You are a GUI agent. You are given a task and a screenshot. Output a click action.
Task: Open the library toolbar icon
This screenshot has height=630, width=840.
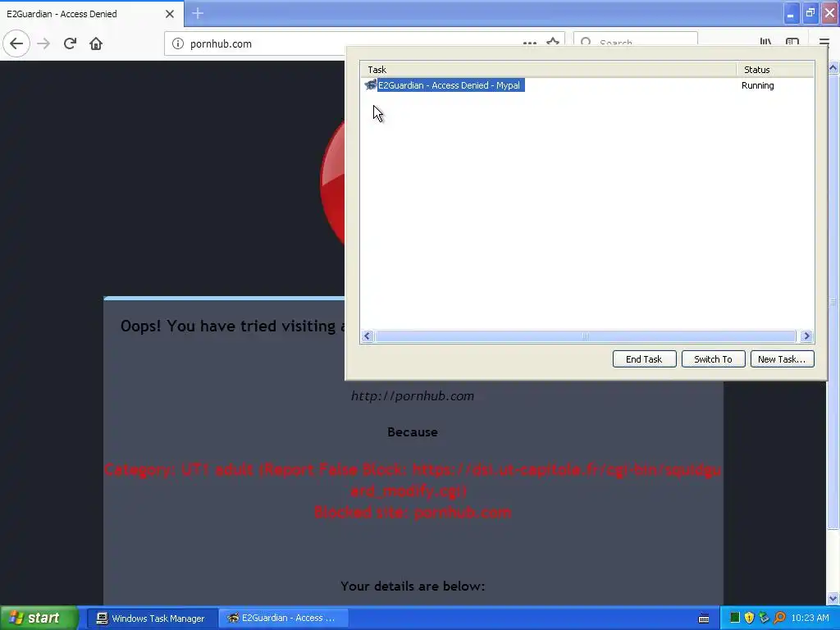[x=765, y=42]
